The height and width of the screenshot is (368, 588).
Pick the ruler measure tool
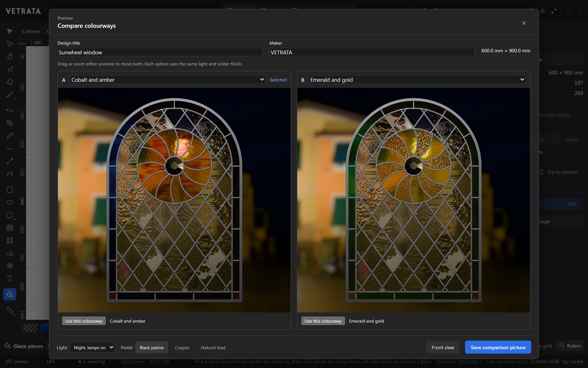(x=10, y=310)
